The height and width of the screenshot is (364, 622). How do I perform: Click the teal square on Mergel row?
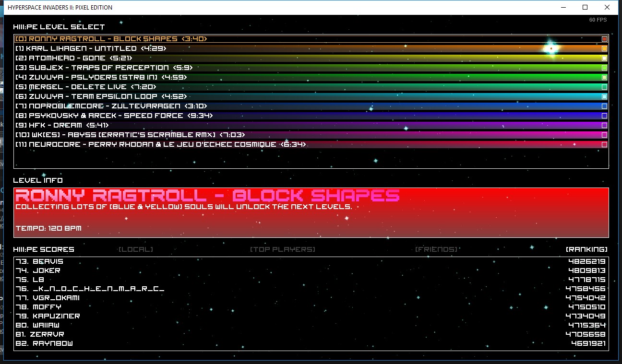(x=604, y=87)
